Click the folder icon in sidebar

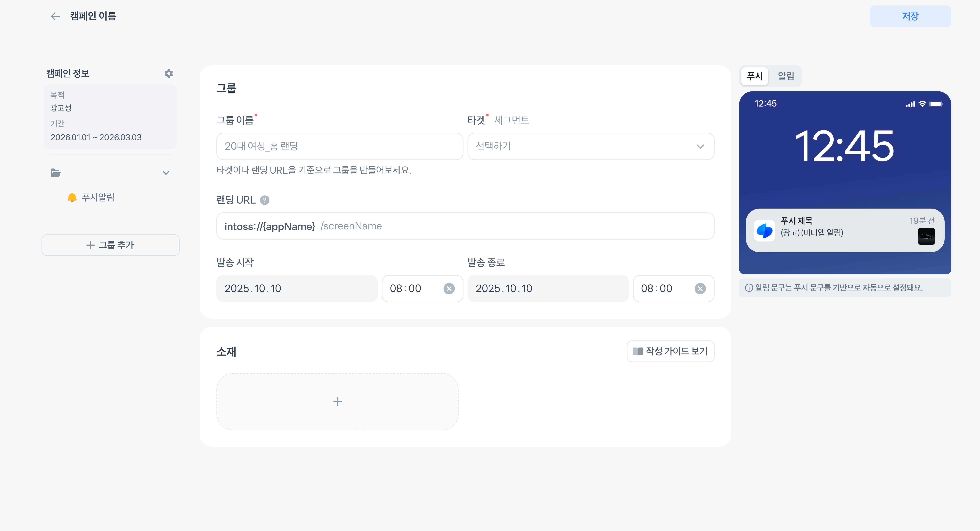click(x=56, y=173)
